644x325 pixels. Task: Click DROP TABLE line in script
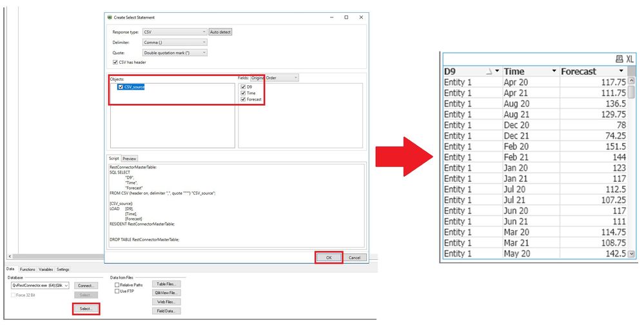(x=144, y=239)
